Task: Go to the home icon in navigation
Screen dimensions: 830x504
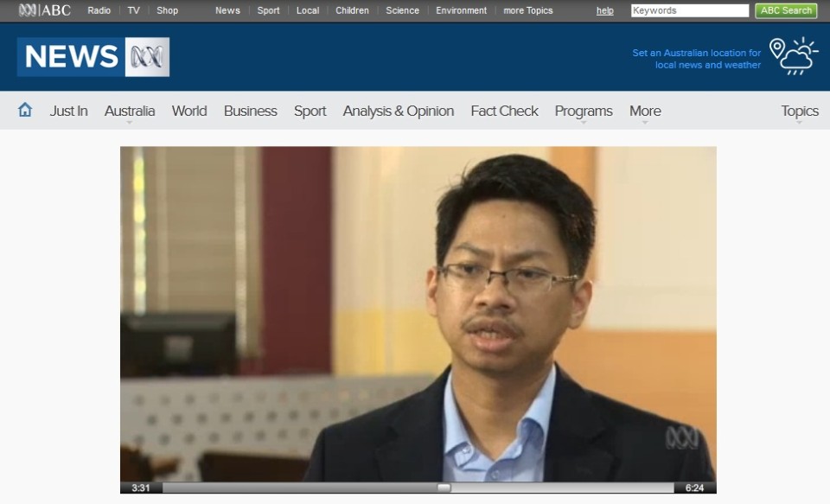Action: click(25, 110)
